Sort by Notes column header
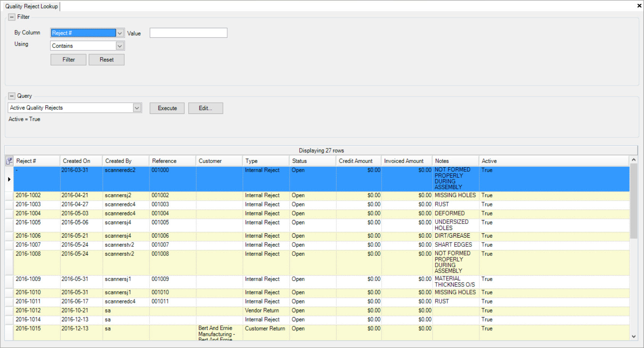The image size is (644, 348). click(456, 161)
